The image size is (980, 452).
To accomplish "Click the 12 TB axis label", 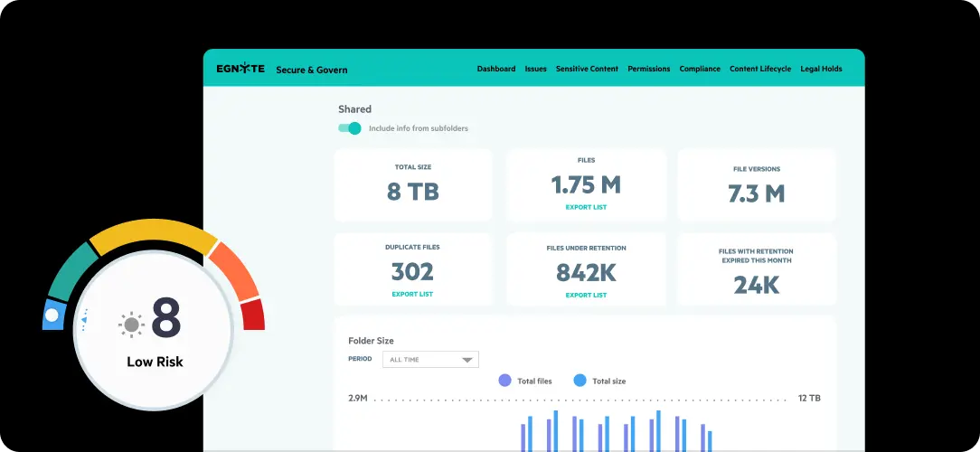I will pos(809,399).
